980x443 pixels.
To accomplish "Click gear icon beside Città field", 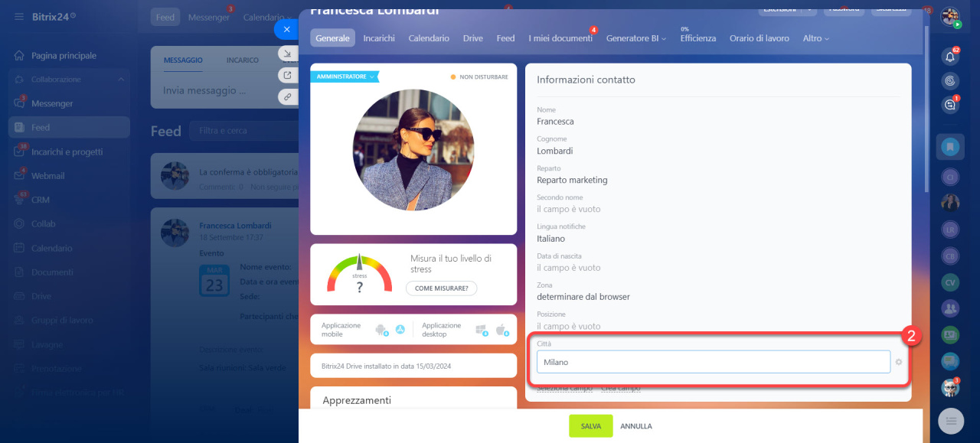I will 899,362.
